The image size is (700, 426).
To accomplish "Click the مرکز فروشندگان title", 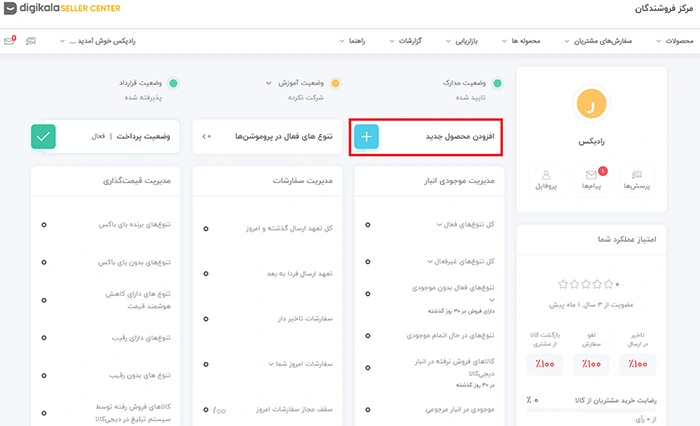I will [664, 8].
